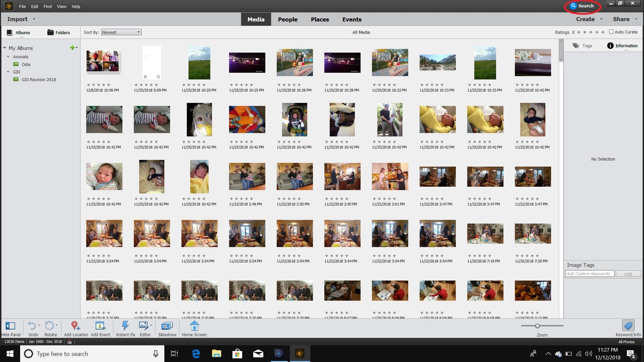Screen dimensions: 644x362
Task: Enable the Auto Curate checkbox
Action: pyautogui.click(x=611, y=32)
